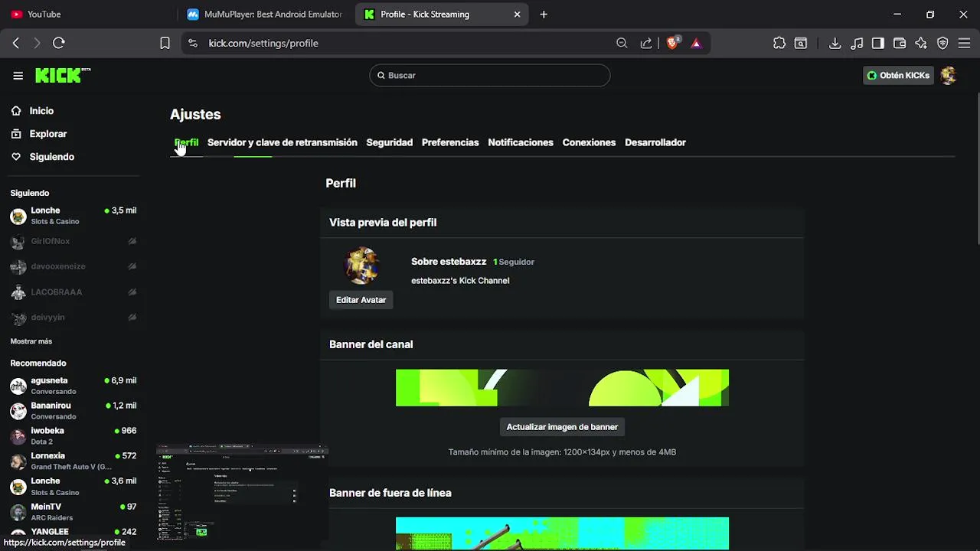The image size is (980, 551).
Task: Click the search magnifier icon in Buscar field
Action: tap(381, 76)
